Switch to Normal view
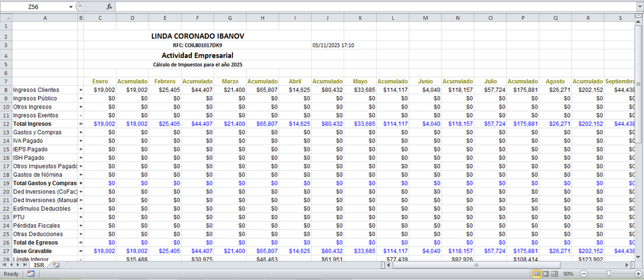The height and width of the screenshot is (280, 644). pos(537,274)
